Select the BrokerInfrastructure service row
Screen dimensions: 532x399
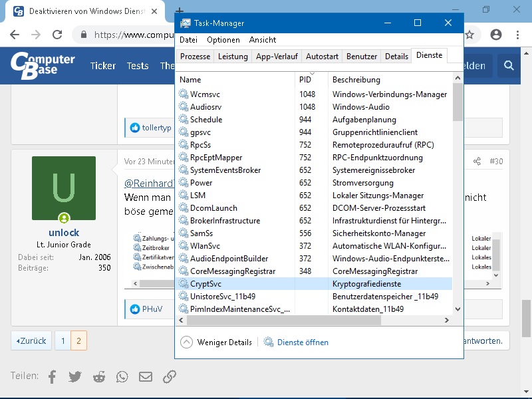[x=314, y=221]
